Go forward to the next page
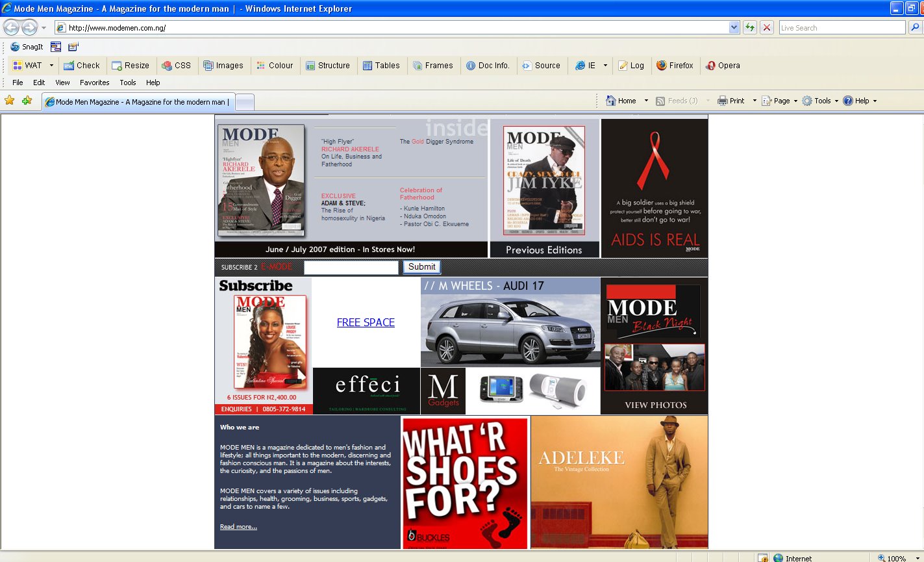Image resolution: width=924 pixels, height=562 pixels. 29,28
